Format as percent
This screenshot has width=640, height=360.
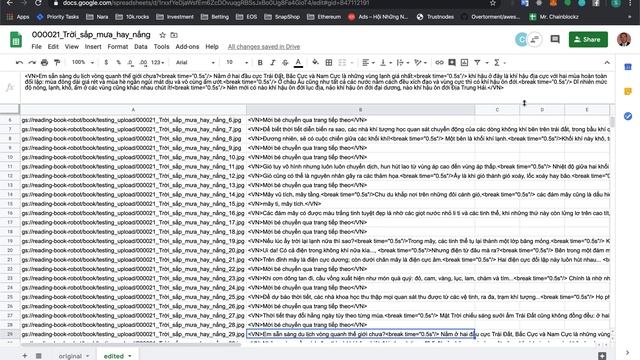[118, 62]
